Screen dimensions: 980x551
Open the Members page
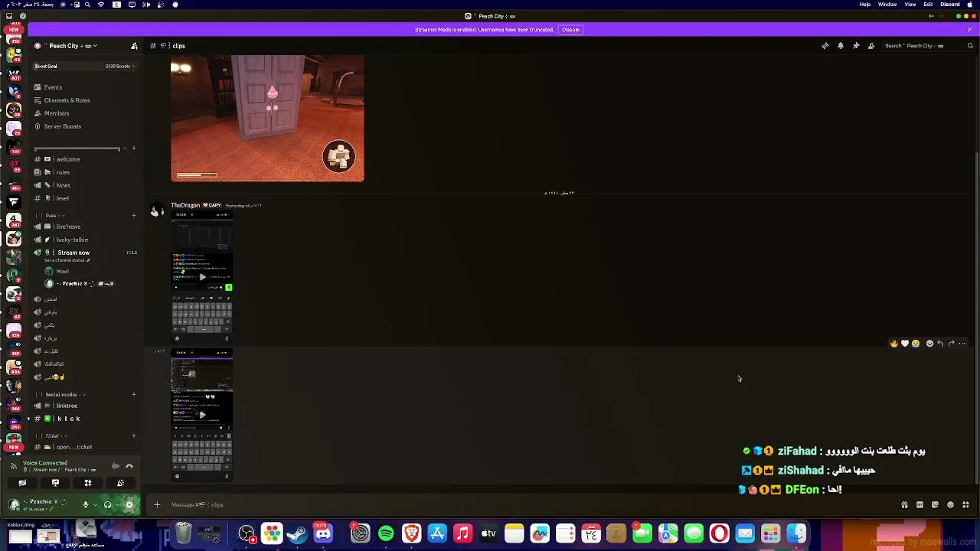pyautogui.click(x=84, y=113)
